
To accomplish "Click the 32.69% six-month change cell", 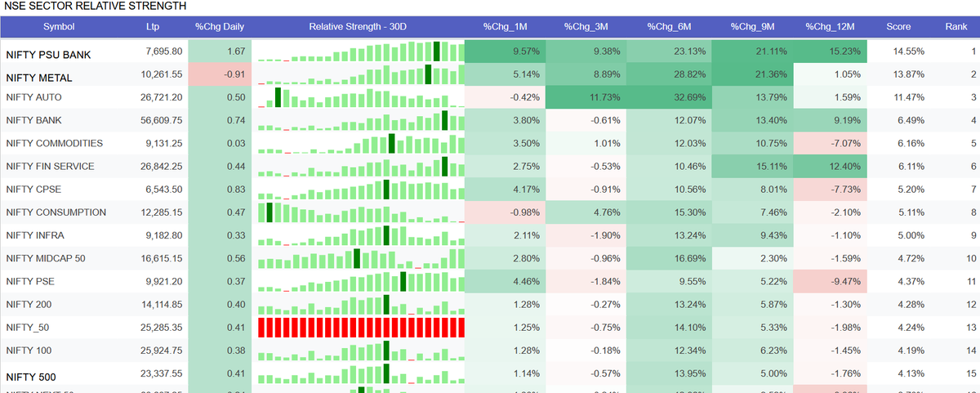I will tap(669, 97).
